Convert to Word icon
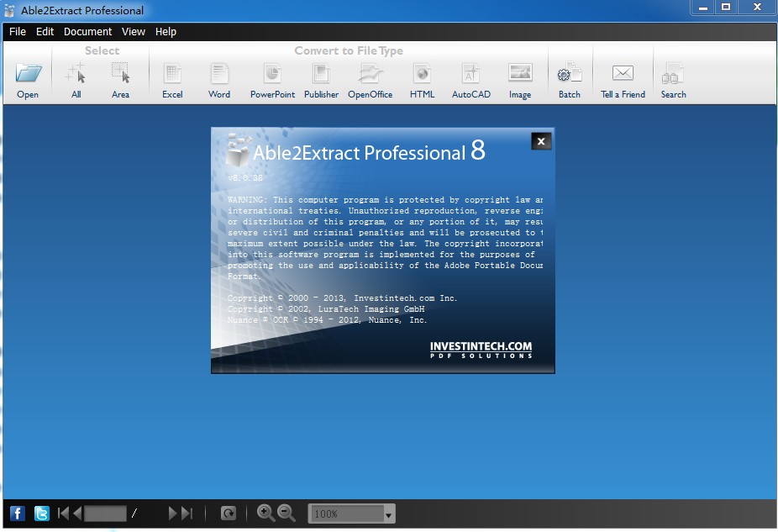The width and height of the screenshot is (778, 532). pos(219,73)
